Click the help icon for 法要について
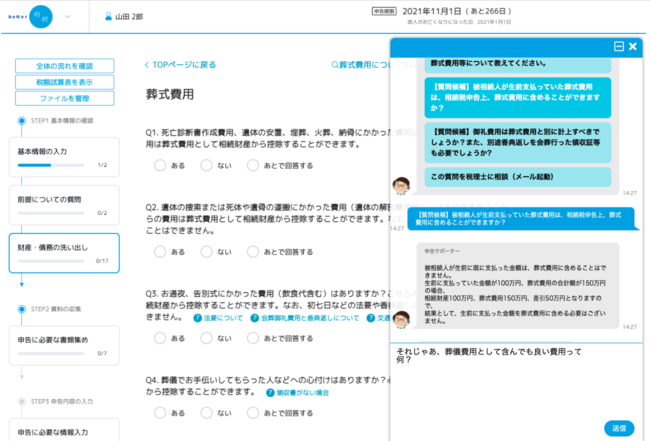This screenshot has width=650, height=441. click(198, 318)
